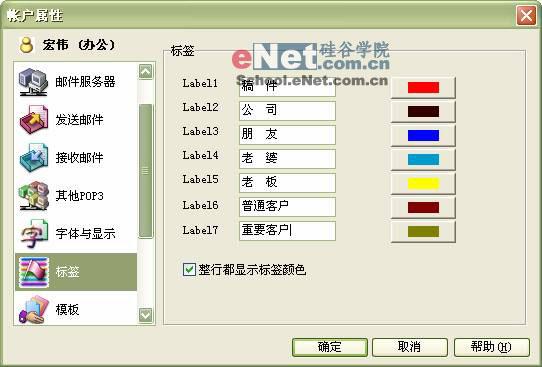The image size is (542, 367).
Task: Click the sidebar scroll-up arrow
Action: 146,72
